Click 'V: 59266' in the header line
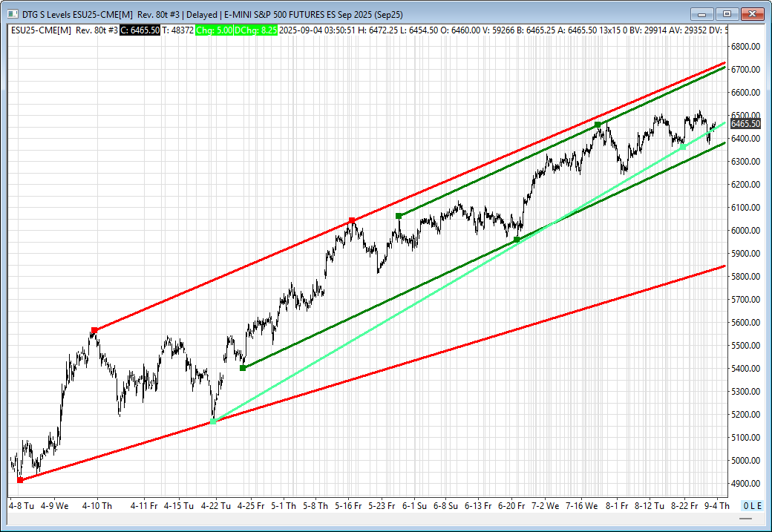 [498, 30]
